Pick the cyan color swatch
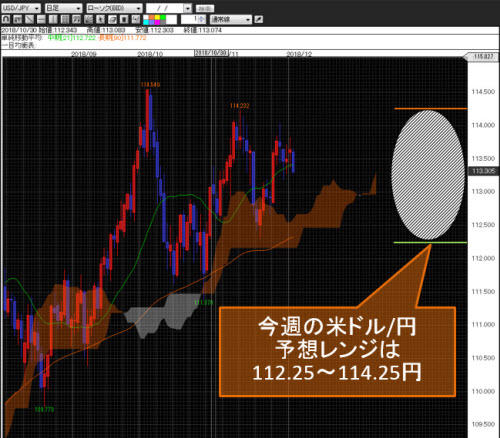 click(146, 22)
